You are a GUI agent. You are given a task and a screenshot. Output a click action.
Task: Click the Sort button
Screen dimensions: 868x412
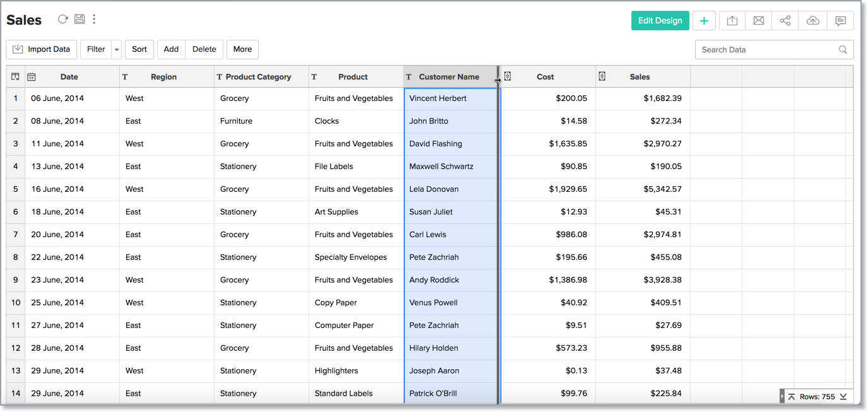(x=139, y=49)
